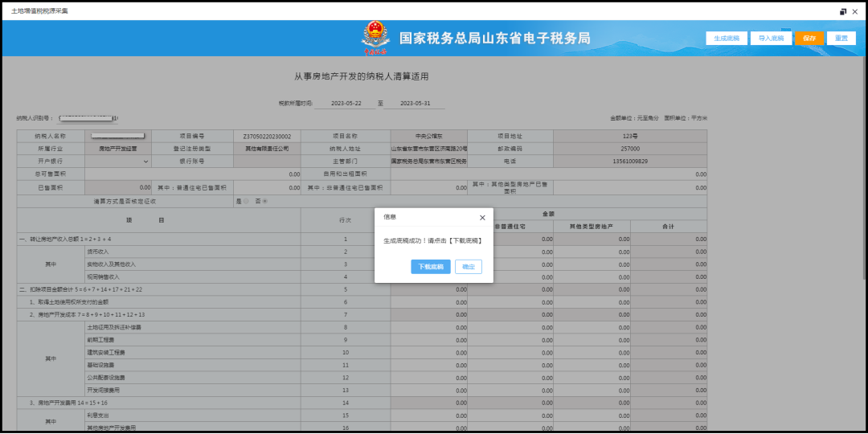Click the 总可售面积 value field
Screen dimensions: 868x434
coord(193,174)
